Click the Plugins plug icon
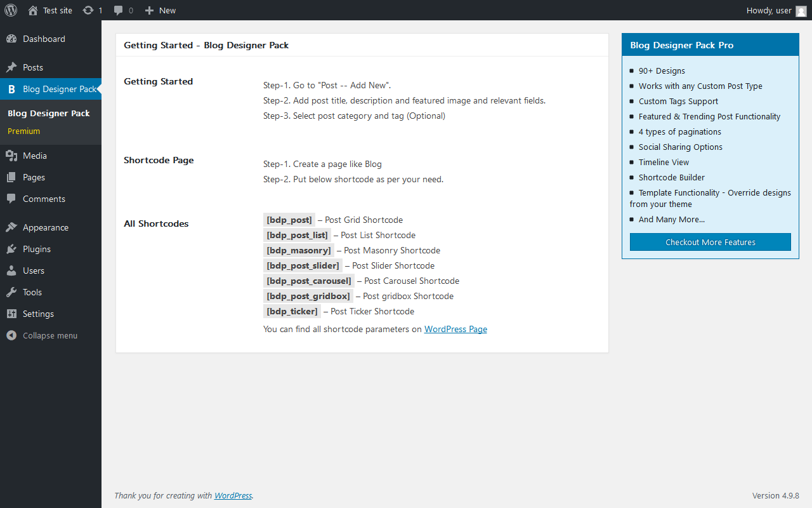Screen dimensions: 812x508 click(11, 249)
